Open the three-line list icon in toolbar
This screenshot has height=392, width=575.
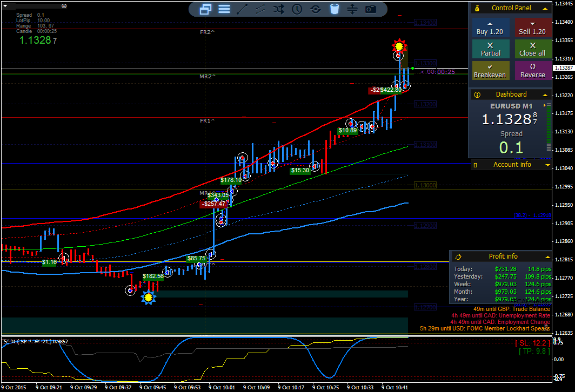pos(224,9)
